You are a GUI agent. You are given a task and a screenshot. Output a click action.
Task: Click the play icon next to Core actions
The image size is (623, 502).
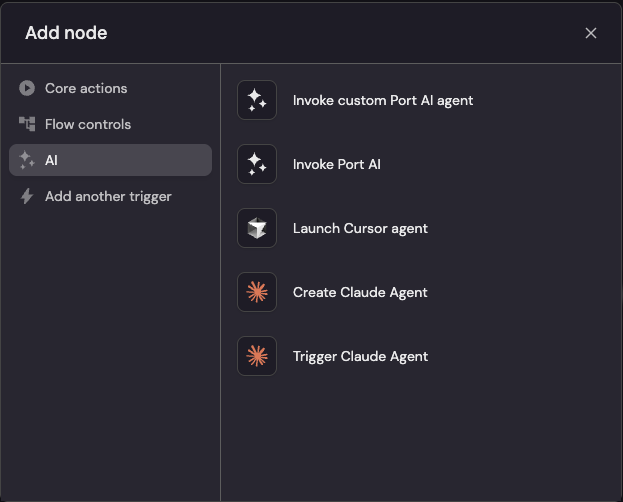pyautogui.click(x=27, y=88)
